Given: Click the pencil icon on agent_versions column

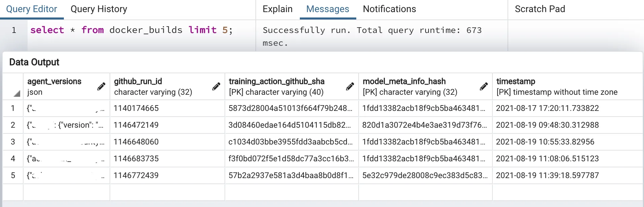Looking at the screenshot, I should [101, 87].
